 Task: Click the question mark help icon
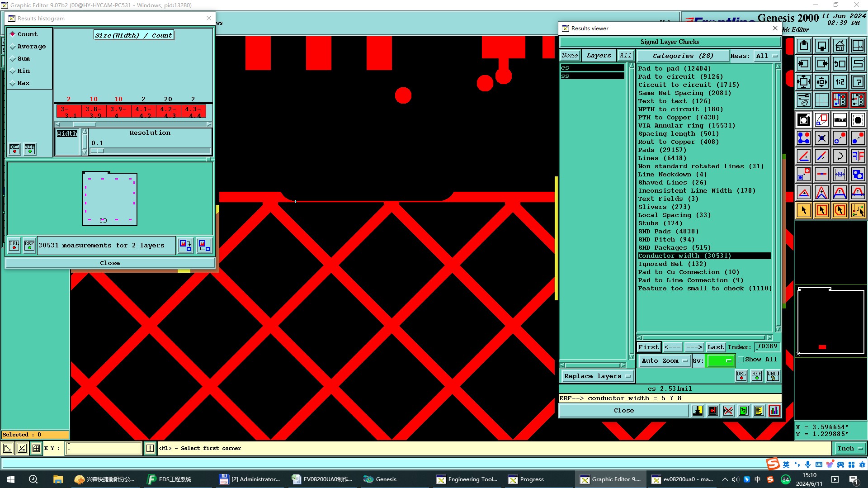(858, 82)
